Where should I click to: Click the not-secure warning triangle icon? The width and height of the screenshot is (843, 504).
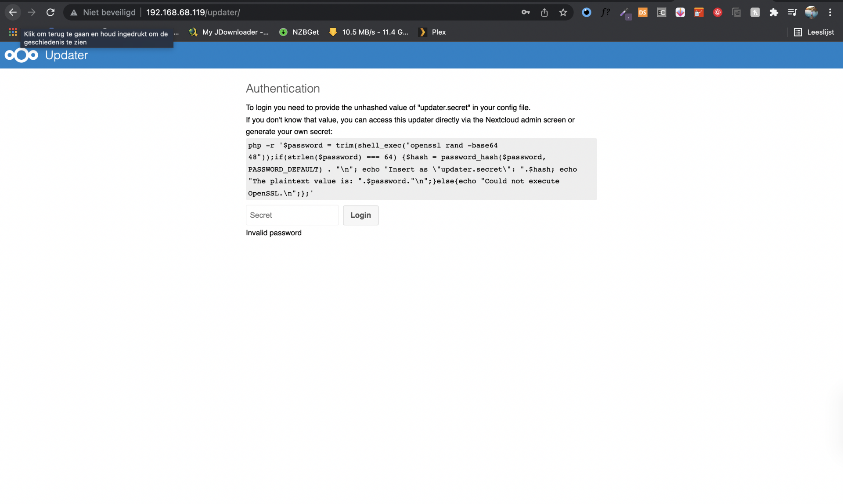(x=74, y=13)
